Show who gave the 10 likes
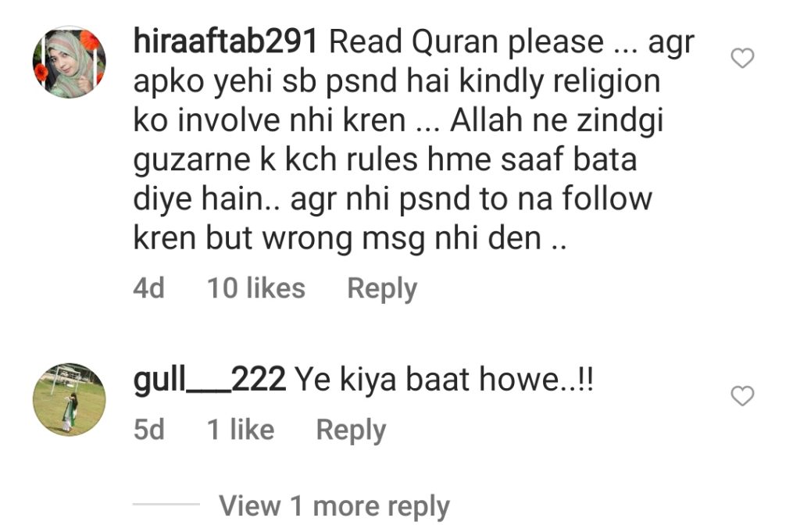Screen dimensions: 800x532 256,288
